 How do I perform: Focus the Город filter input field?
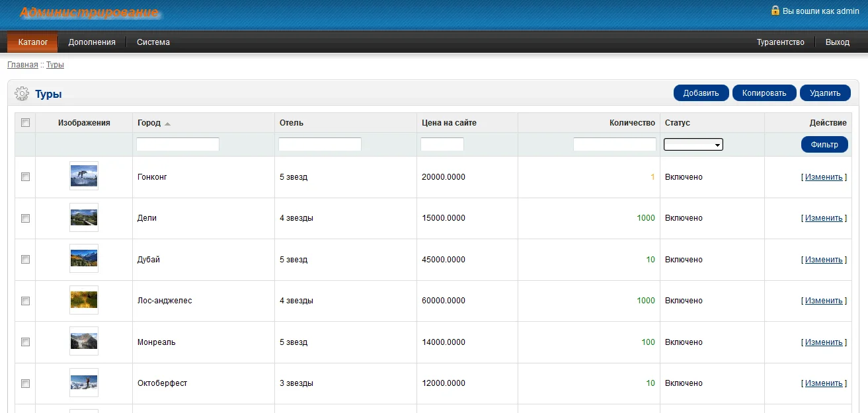coord(177,144)
